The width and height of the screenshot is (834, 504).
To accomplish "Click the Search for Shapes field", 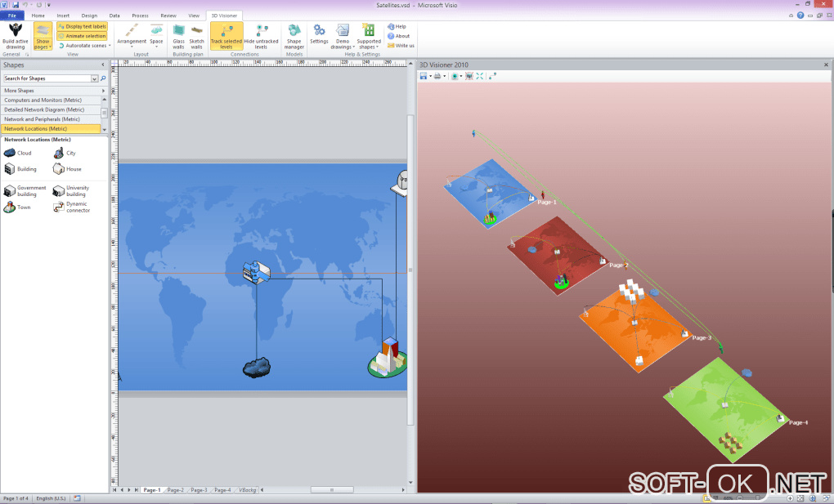I will point(47,78).
